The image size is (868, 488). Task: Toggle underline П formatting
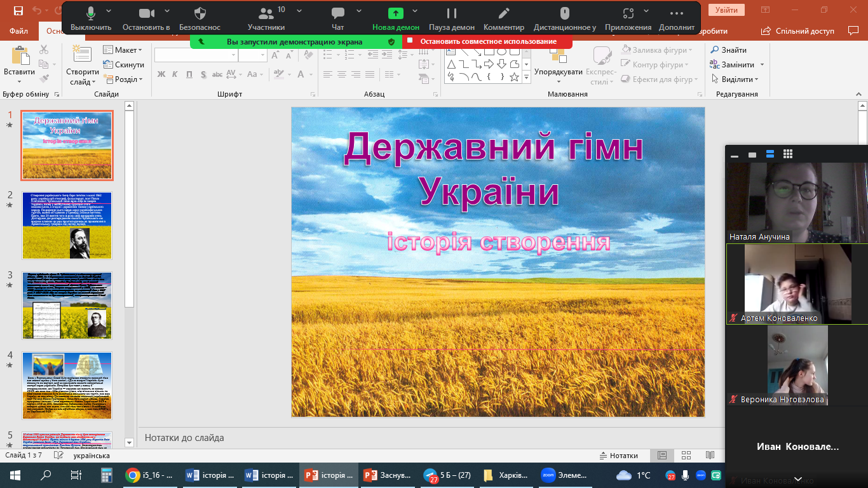(x=189, y=74)
